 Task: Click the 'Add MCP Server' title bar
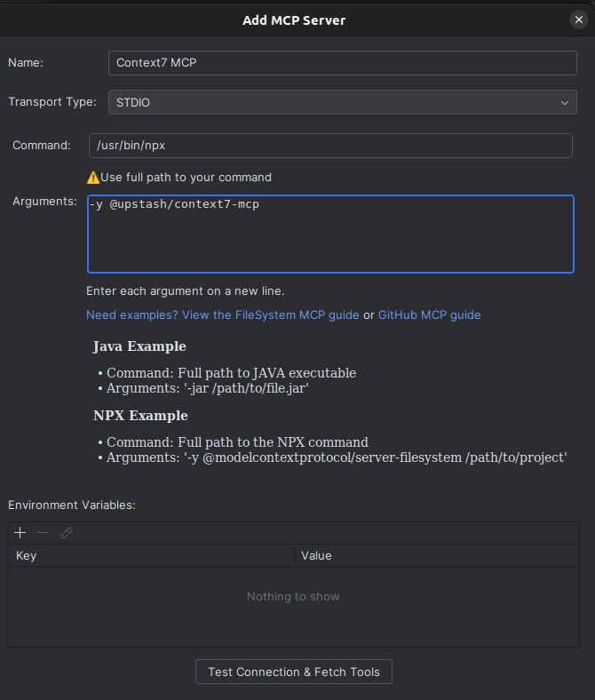point(294,20)
